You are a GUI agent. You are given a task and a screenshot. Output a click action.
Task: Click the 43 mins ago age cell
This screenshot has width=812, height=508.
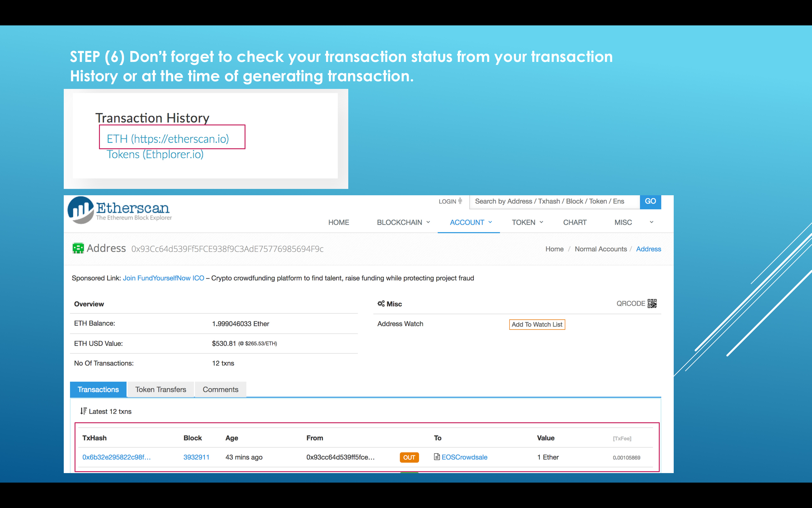coord(244,457)
